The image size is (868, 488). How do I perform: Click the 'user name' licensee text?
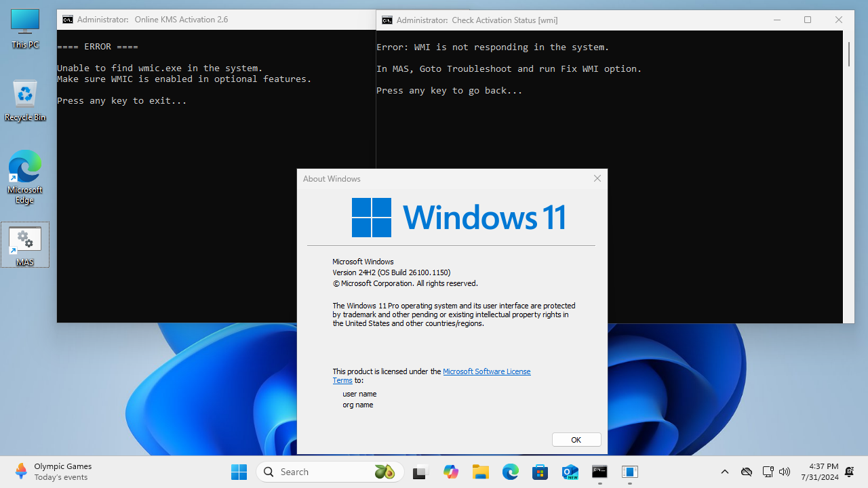[359, 394]
